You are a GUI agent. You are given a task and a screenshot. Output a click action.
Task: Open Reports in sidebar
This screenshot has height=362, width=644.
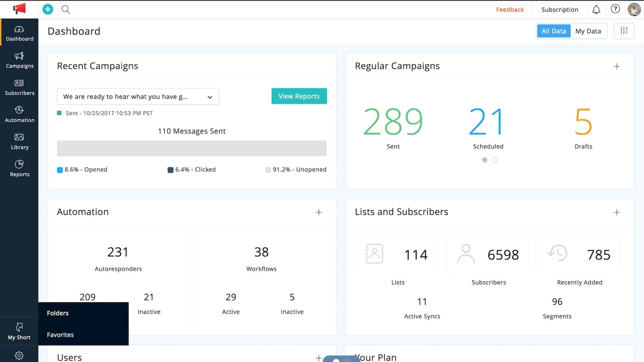coord(19,169)
